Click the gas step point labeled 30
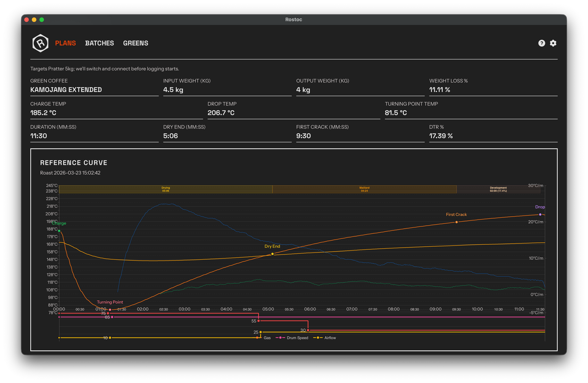Viewport: 588px width, 383px height. click(308, 330)
